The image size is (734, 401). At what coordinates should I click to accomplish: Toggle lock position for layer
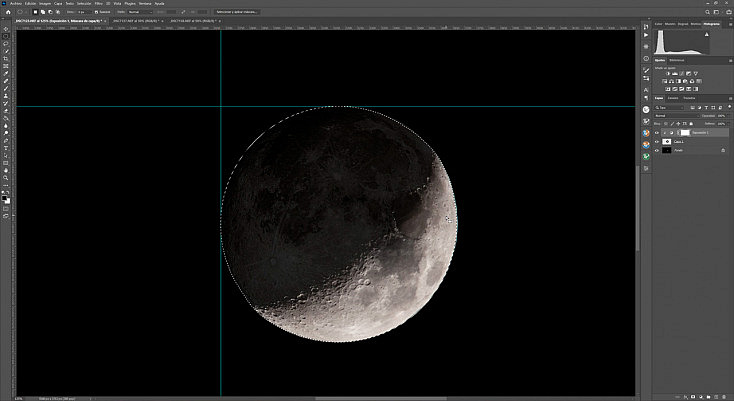(x=679, y=124)
